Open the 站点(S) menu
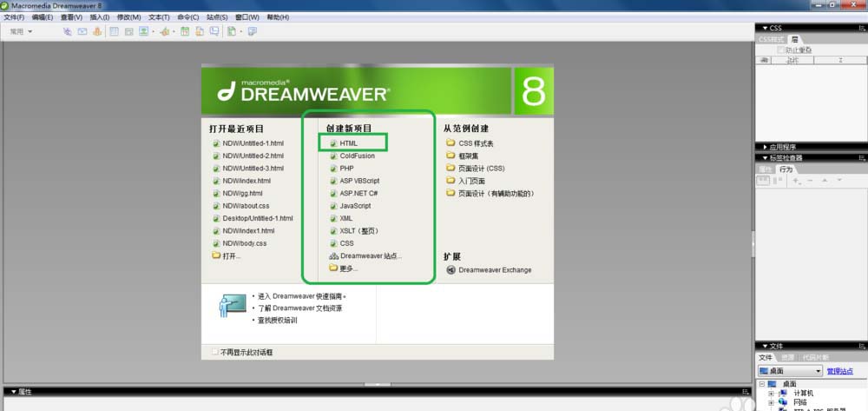 point(217,17)
